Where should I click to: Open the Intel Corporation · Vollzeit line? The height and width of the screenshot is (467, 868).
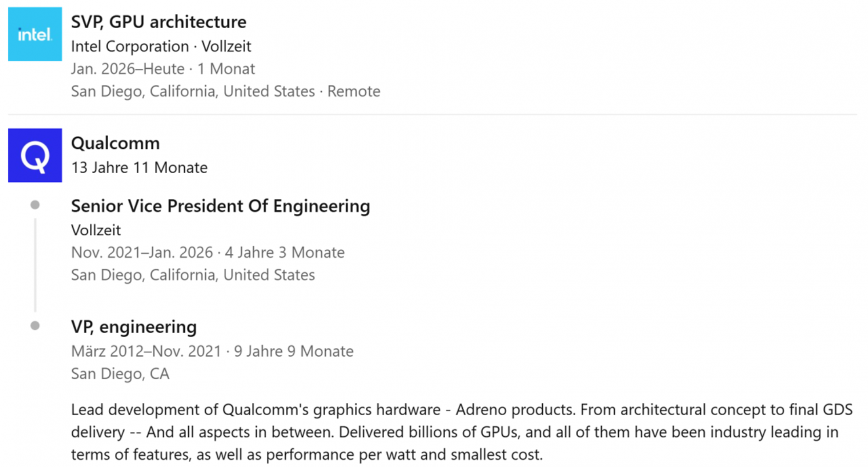161,46
